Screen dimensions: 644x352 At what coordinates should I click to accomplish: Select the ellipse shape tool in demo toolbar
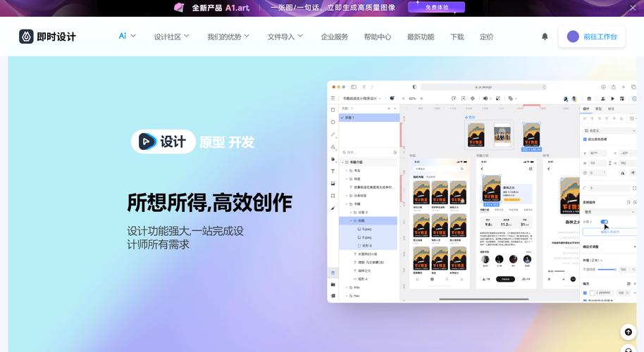coord(333,122)
